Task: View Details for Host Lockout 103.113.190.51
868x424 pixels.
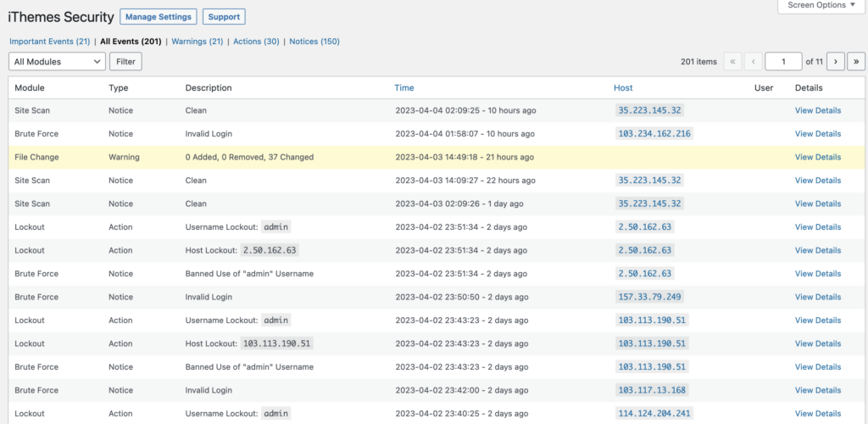Action: (818, 343)
